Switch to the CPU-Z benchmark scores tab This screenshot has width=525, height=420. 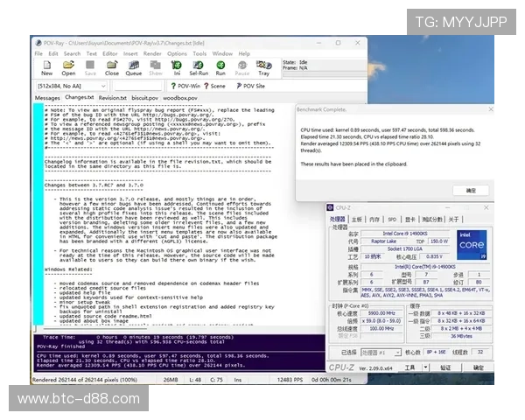click(x=432, y=220)
